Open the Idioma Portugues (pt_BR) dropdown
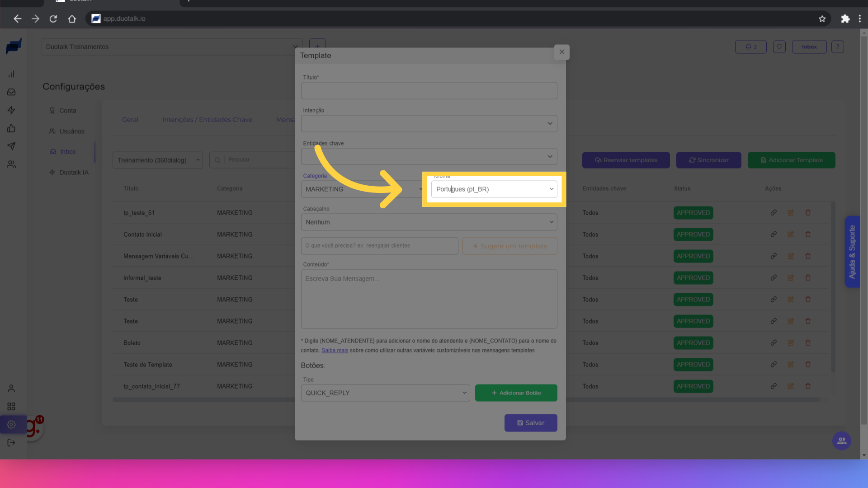Viewport: 868px width, 488px height. [494, 189]
